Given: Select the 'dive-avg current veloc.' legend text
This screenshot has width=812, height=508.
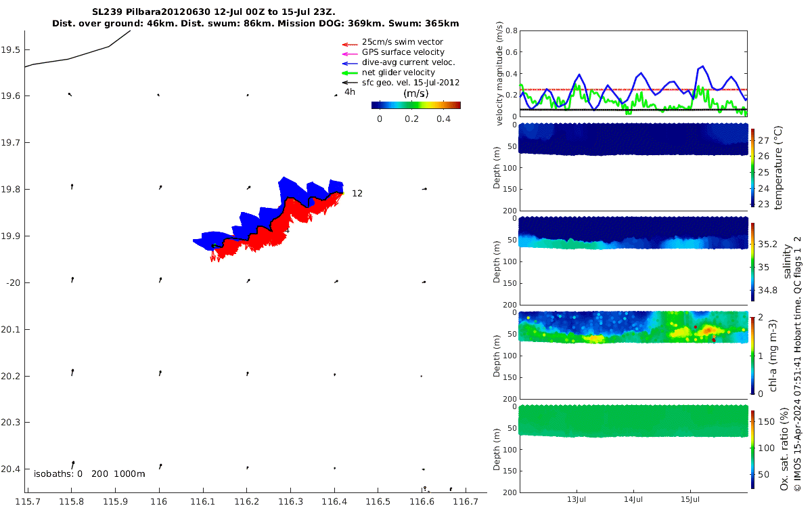Looking at the screenshot, I should coord(408,62).
